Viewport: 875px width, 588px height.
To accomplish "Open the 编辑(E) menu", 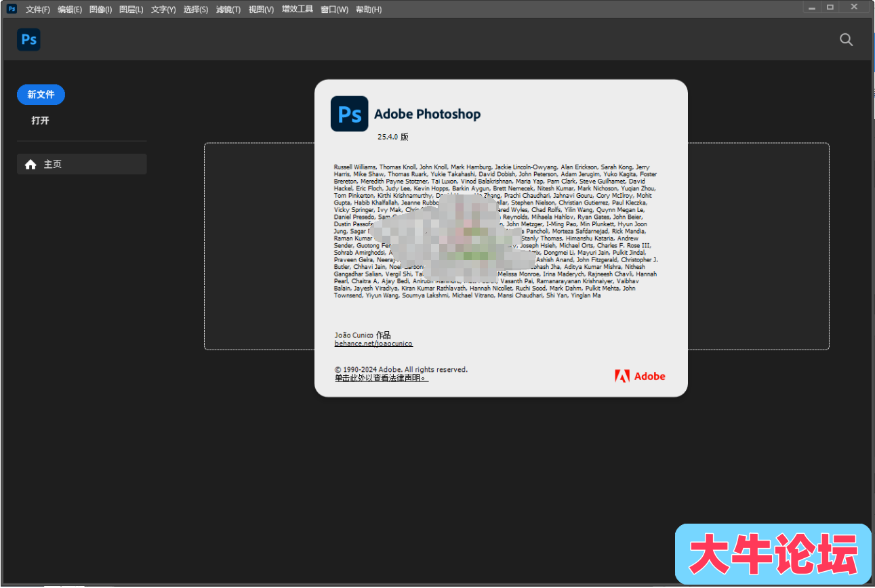I will 70,9.
